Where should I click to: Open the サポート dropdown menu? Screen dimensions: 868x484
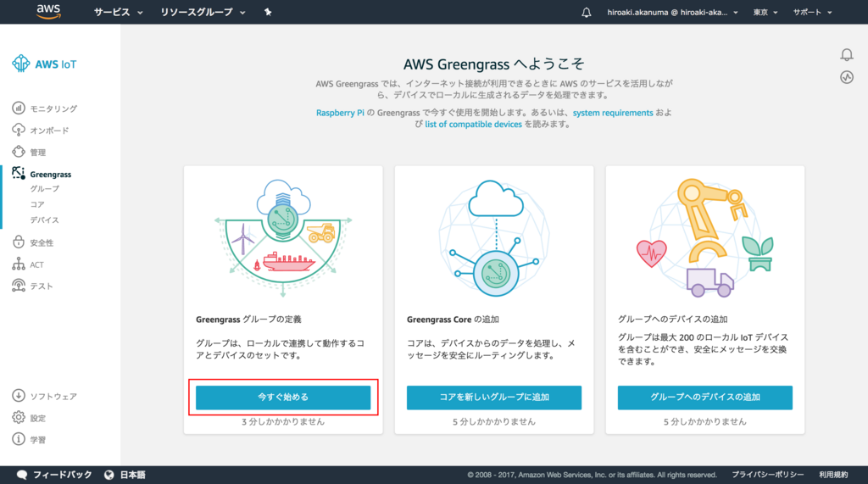pos(812,12)
